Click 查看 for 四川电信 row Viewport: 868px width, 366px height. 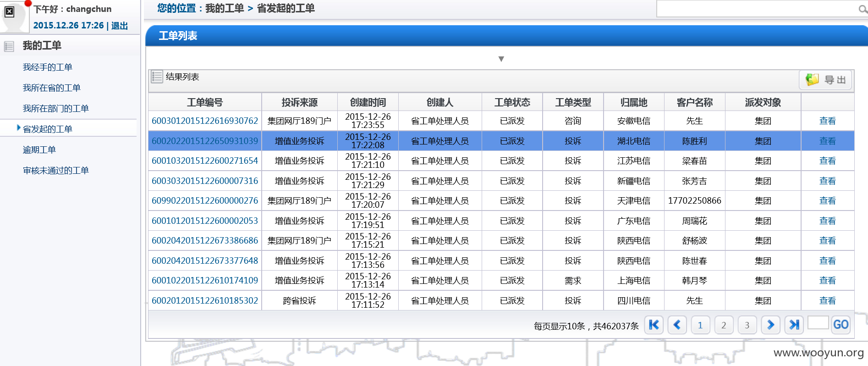tap(827, 300)
